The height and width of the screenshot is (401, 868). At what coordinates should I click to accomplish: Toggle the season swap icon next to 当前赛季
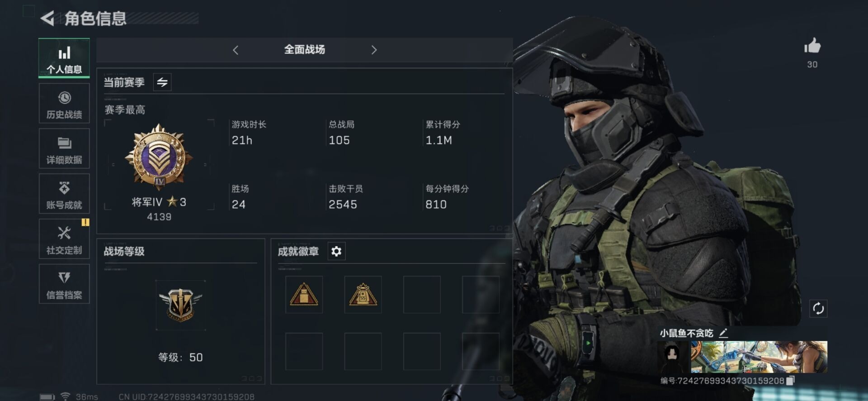click(x=162, y=82)
